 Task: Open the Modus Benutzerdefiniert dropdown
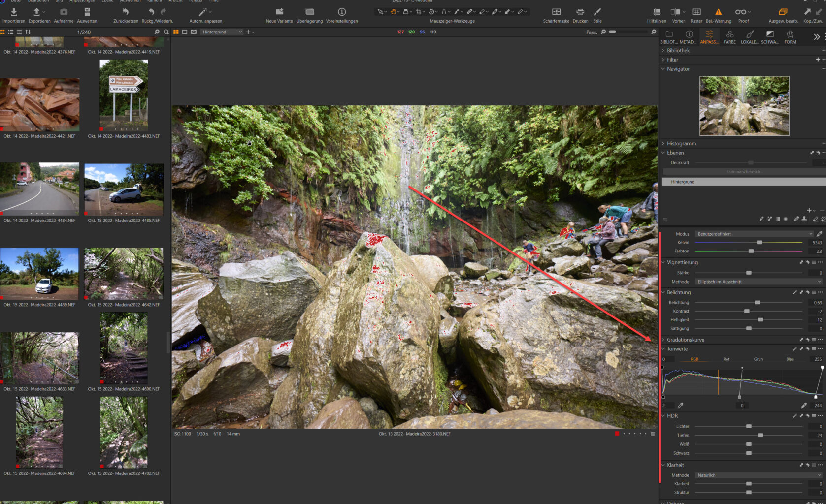click(x=754, y=234)
